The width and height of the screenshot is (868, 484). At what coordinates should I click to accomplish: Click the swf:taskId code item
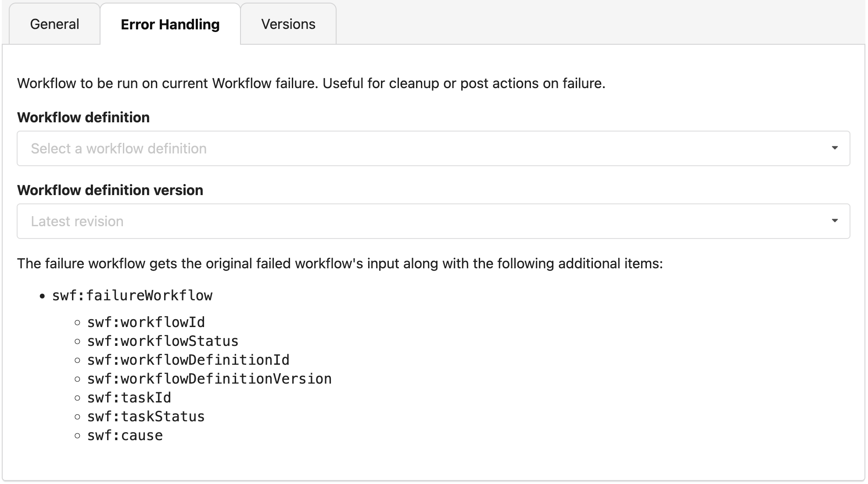click(x=129, y=398)
